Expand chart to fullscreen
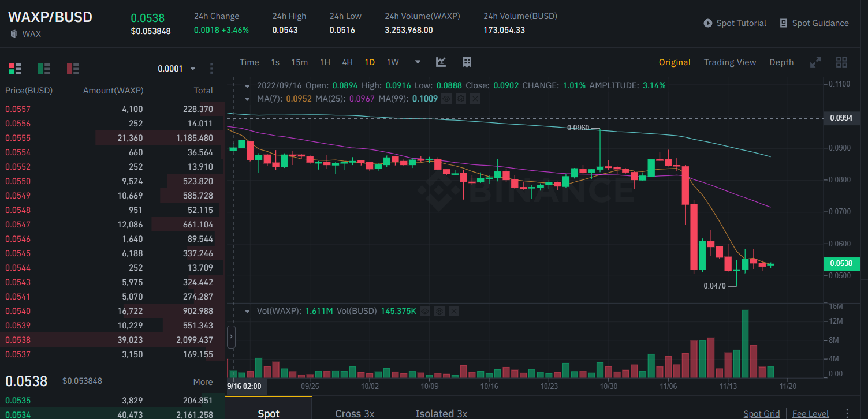The height and width of the screenshot is (419, 868). pos(815,62)
